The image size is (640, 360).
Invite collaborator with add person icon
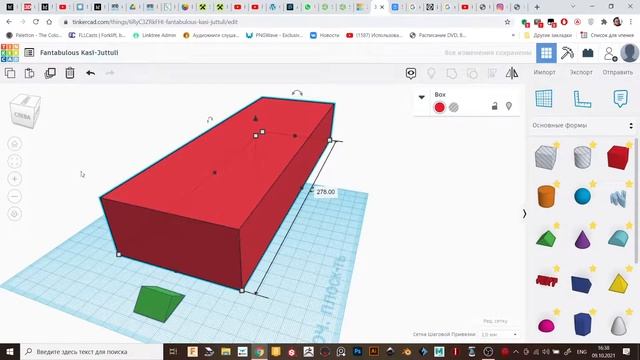pos(610,53)
